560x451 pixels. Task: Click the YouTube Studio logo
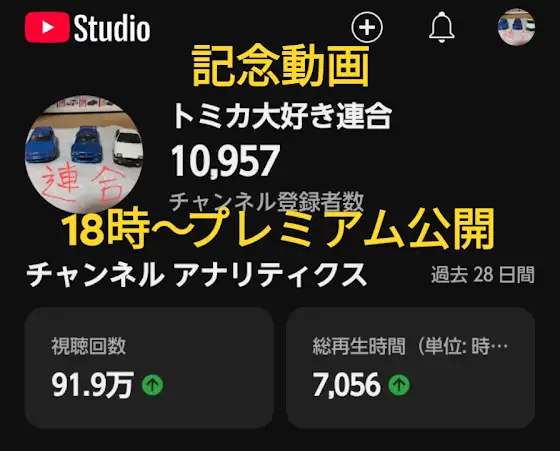pos(88,27)
